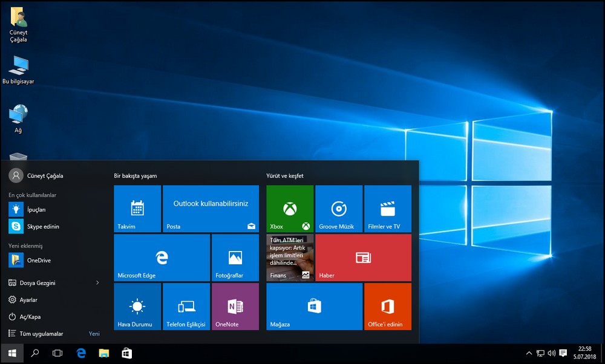The height and width of the screenshot is (364, 605).
Task: Show hidden system tray icons chevron
Action: click(x=529, y=353)
